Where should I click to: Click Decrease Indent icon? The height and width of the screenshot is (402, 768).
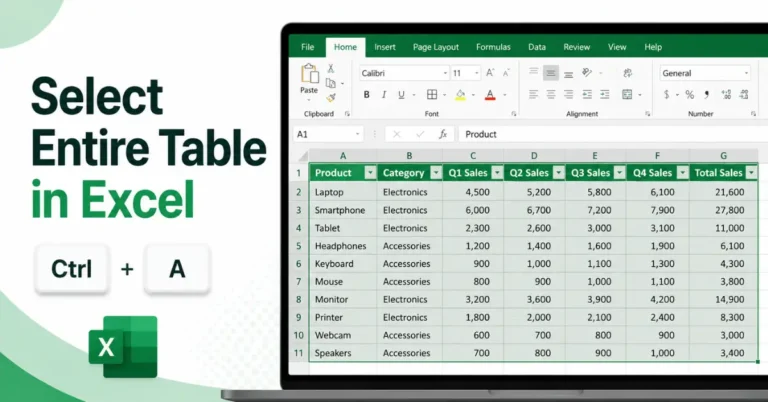(x=587, y=95)
